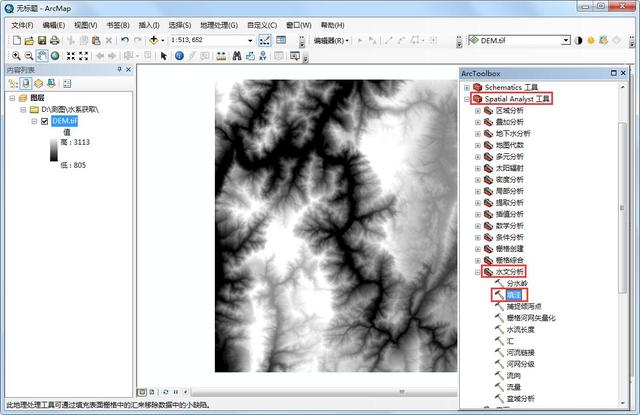List By Source in contents
The height and width of the screenshot is (415, 640).
pos(26,84)
